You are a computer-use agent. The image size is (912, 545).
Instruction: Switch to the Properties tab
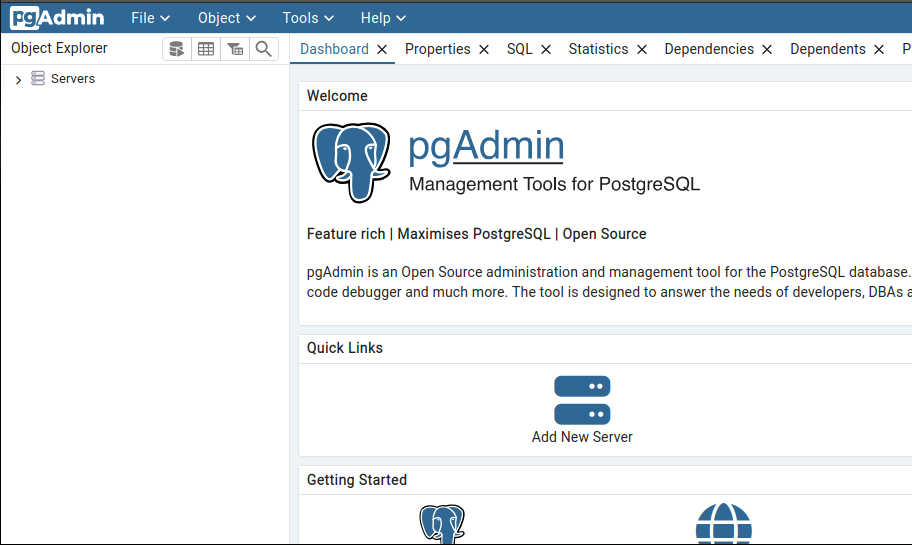pyautogui.click(x=437, y=49)
